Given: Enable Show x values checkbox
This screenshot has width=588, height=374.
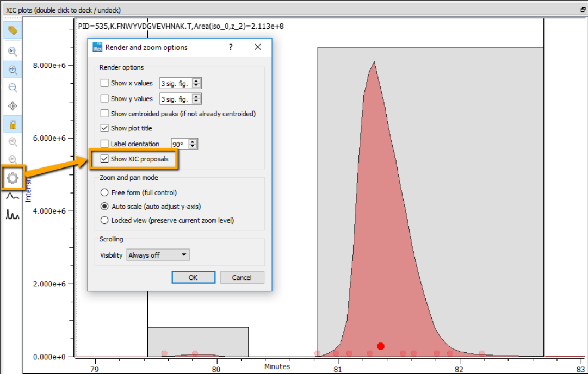Looking at the screenshot, I should click(104, 83).
